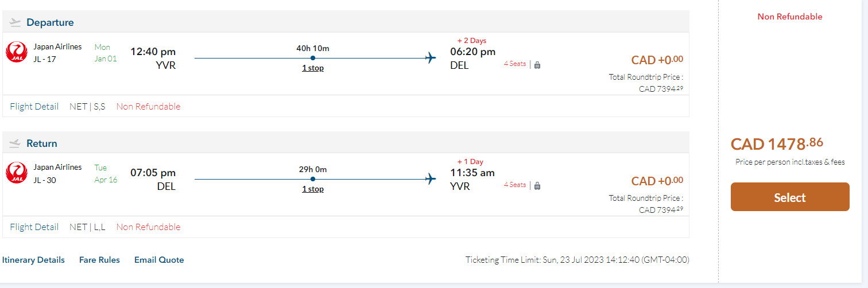The width and height of the screenshot is (868, 288).
Task: View the Fare Rules tab
Action: 99,260
